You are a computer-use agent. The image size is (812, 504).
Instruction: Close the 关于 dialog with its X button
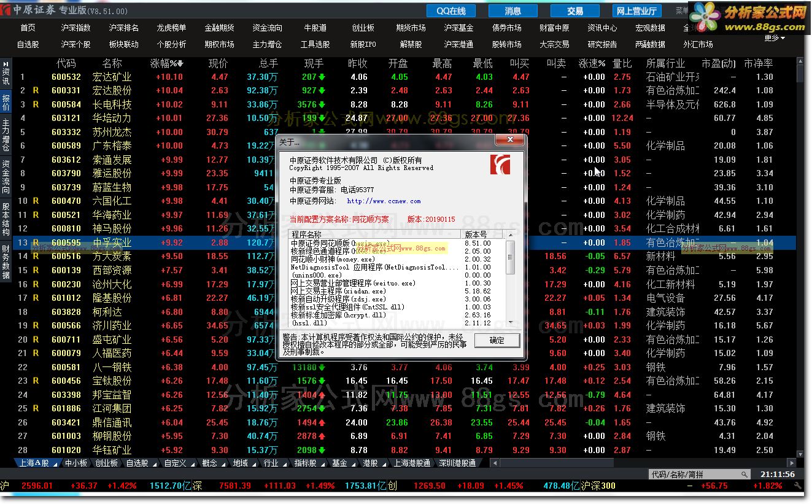pos(509,141)
